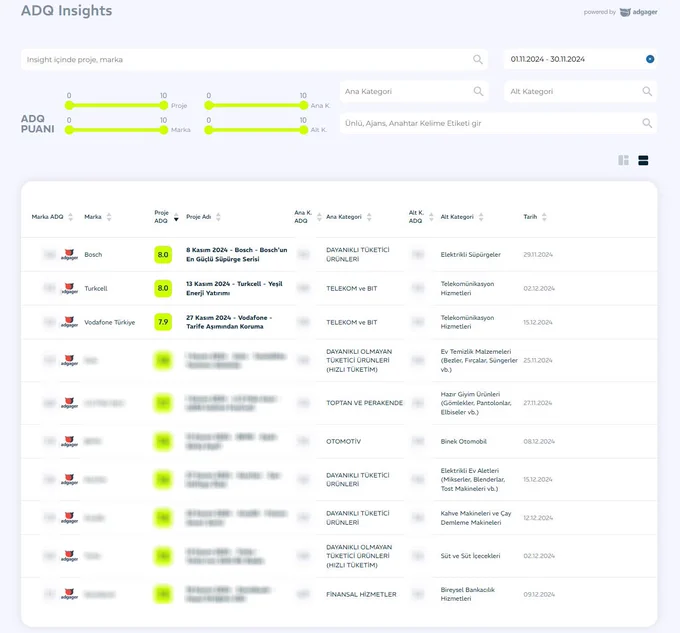Click the search icon in the tag field

tap(647, 123)
